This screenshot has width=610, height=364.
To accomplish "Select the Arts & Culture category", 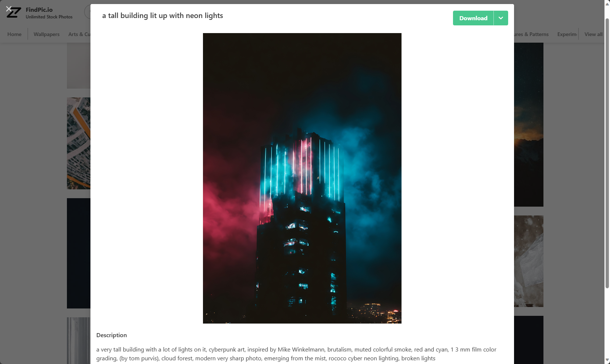I will [x=79, y=34].
